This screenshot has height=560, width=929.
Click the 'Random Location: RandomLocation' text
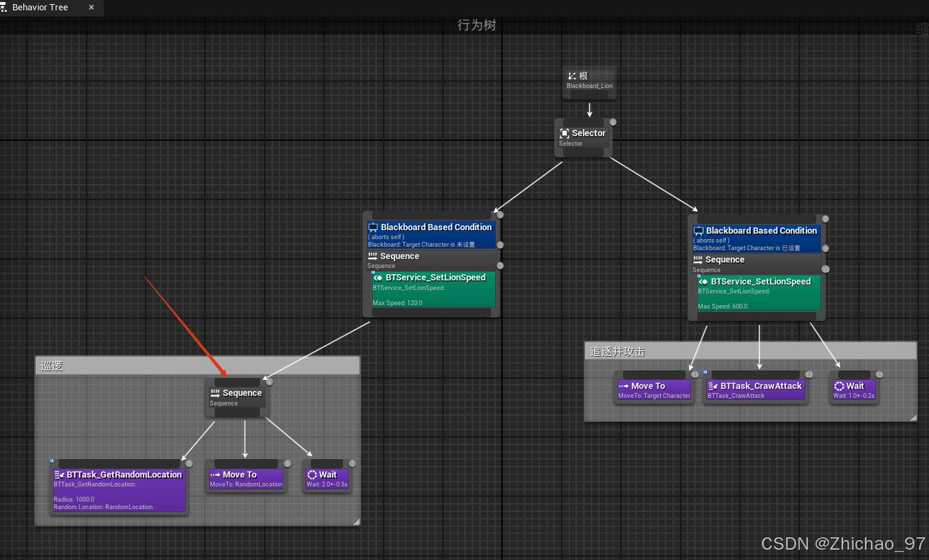(103, 507)
